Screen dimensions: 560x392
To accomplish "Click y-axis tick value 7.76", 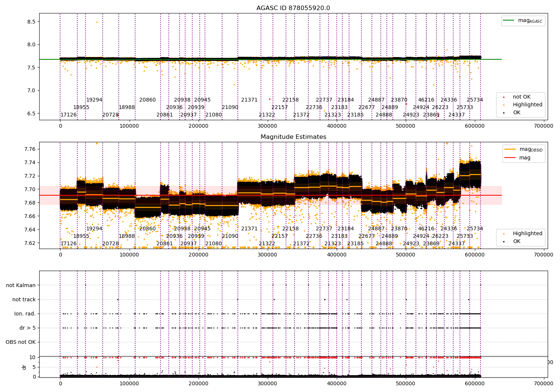I will coord(30,149).
